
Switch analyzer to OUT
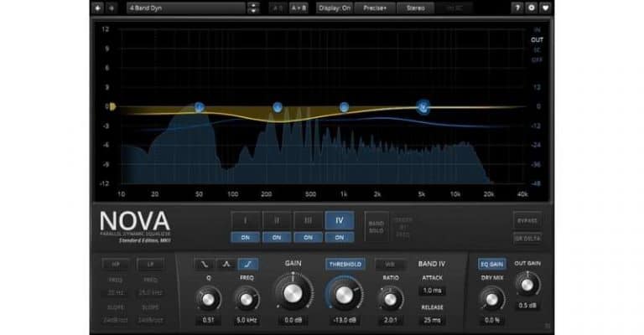[537, 39]
